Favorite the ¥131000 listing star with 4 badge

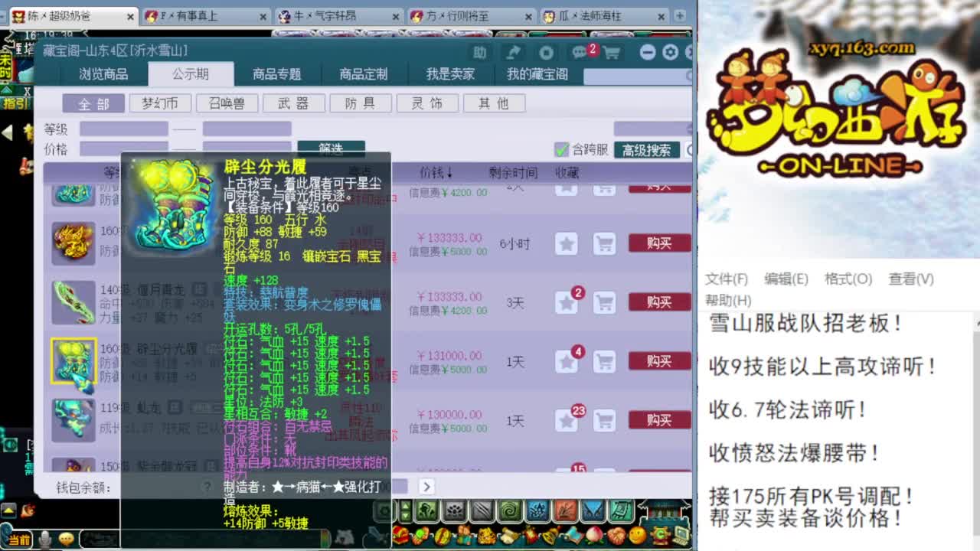[568, 360]
